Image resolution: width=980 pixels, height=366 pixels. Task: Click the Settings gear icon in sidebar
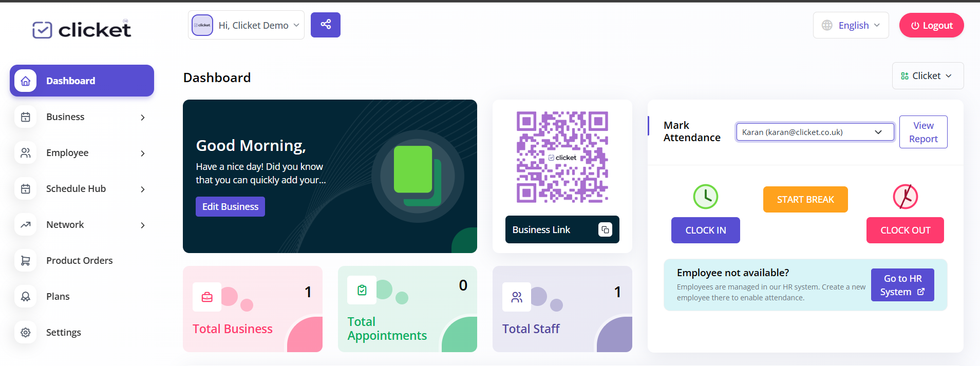tap(26, 332)
